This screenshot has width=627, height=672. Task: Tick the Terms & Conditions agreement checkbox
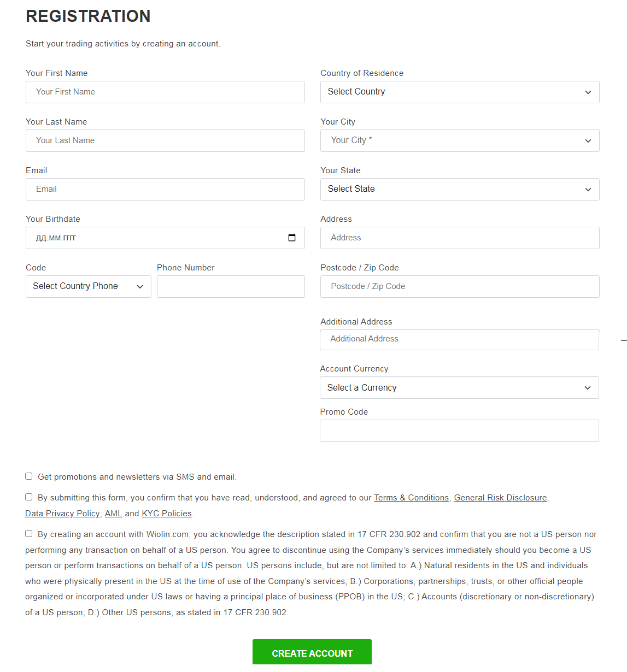click(x=28, y=497)
